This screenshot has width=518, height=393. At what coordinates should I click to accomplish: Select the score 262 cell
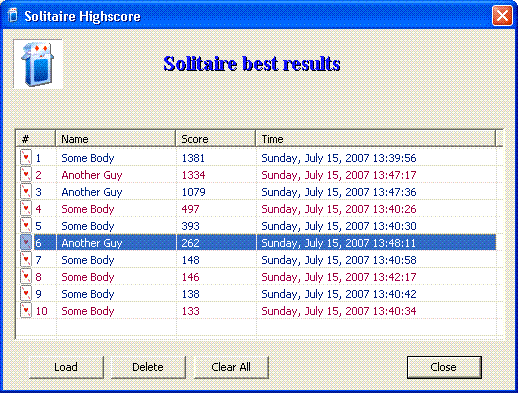[190, 243]
